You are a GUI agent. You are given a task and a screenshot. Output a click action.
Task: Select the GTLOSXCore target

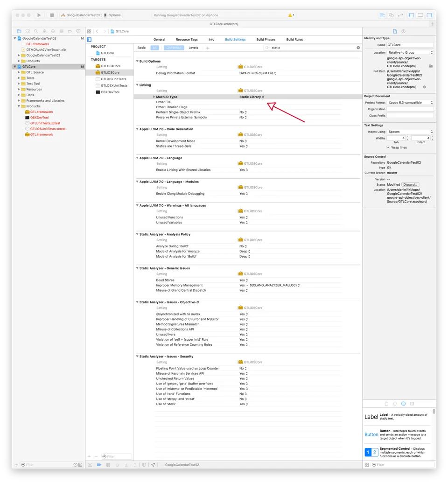pos(110,66)
